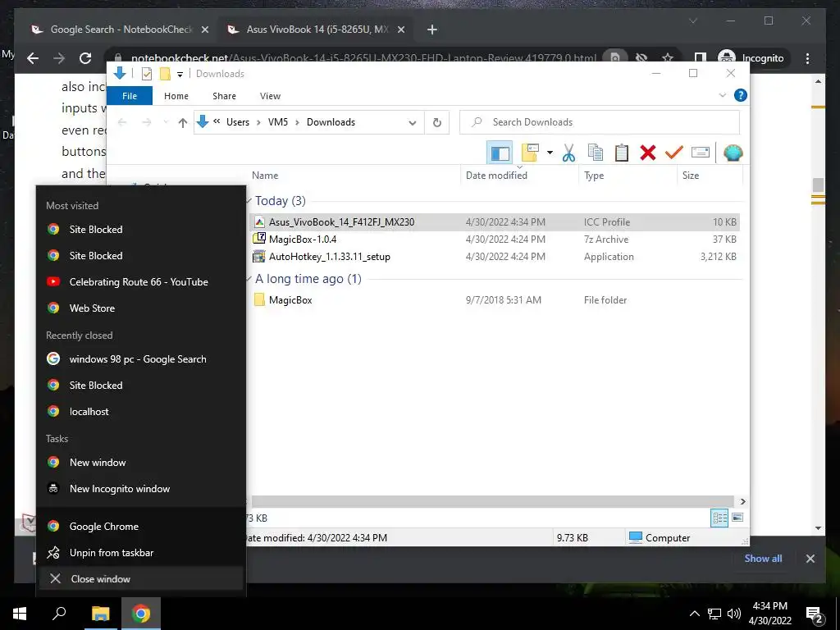
Task: Select the MagicBox-1.0.4 archive
Action: pyautogui.click(x=495, y=240)
